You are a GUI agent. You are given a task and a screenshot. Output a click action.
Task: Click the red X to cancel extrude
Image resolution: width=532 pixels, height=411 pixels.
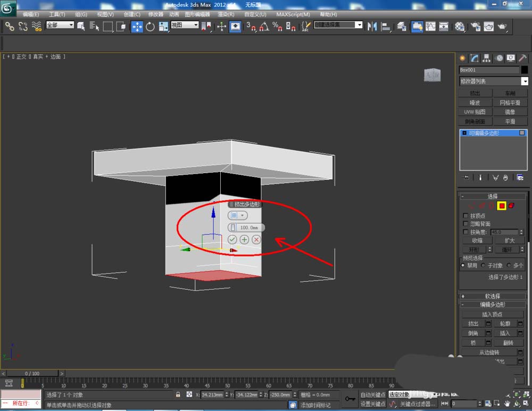click(256, 240)
